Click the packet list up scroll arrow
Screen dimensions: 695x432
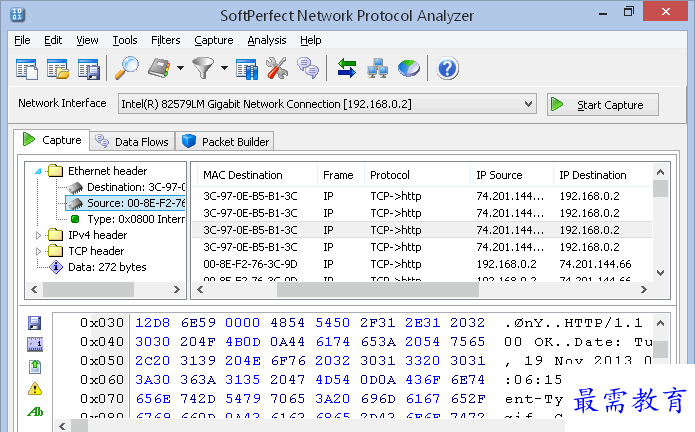(x=660, y=172)
